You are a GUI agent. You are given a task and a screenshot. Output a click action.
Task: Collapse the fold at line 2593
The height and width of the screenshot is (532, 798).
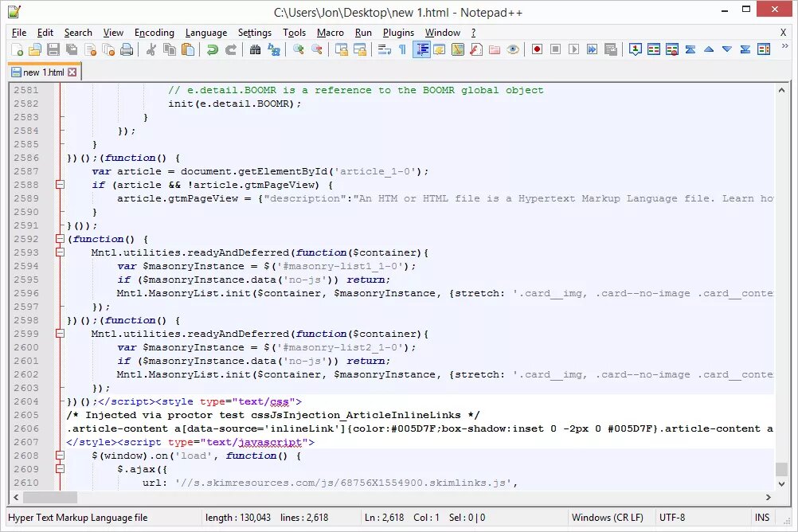(60, 252)
